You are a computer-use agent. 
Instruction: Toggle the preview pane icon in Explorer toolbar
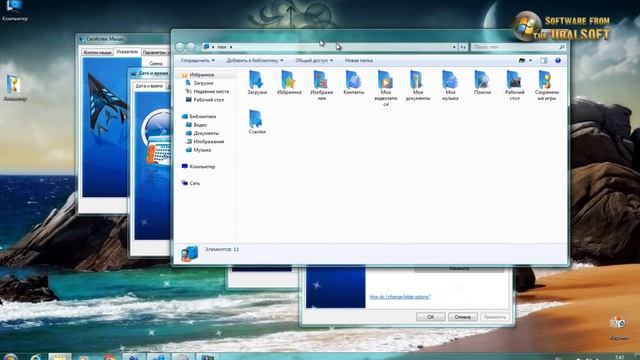pos(544,60)
